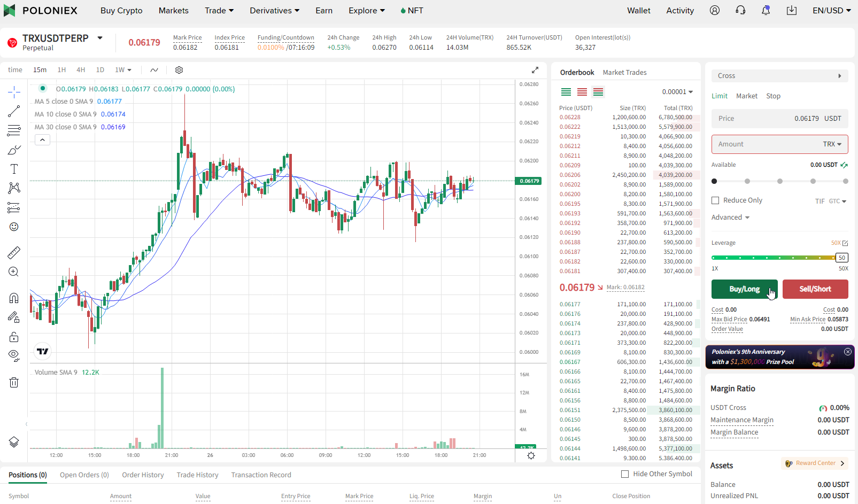This screenshot has width=858, height=504.
Task: Open the Trade History tab
Action: coord(197,475)
